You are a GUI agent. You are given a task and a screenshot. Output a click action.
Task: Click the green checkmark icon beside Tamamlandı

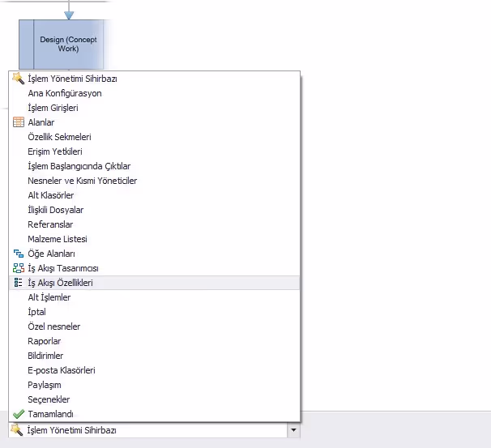pos(19,414)
